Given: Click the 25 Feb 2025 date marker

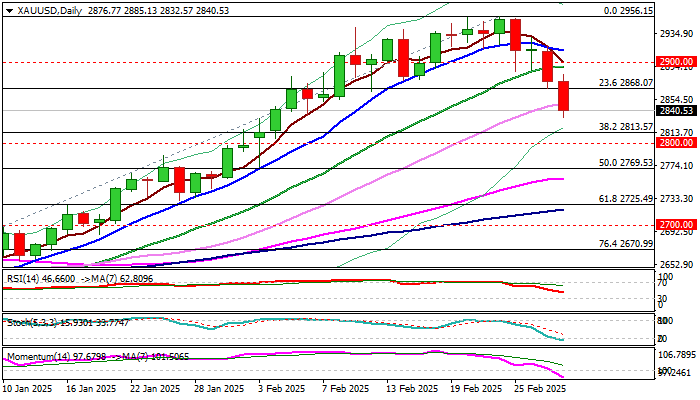Looking at the screenshot, I should (540, 388).
